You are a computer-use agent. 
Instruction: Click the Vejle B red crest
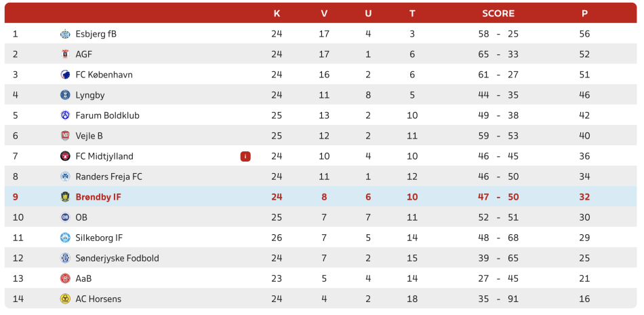[65, 136]
